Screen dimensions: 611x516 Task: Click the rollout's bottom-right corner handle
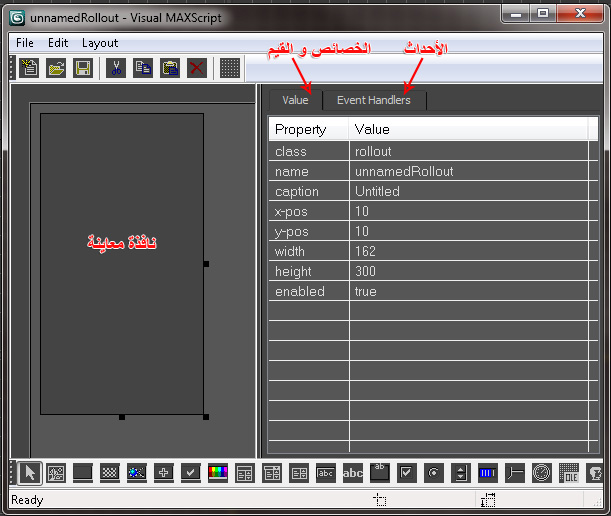click(x=206, y=417)
